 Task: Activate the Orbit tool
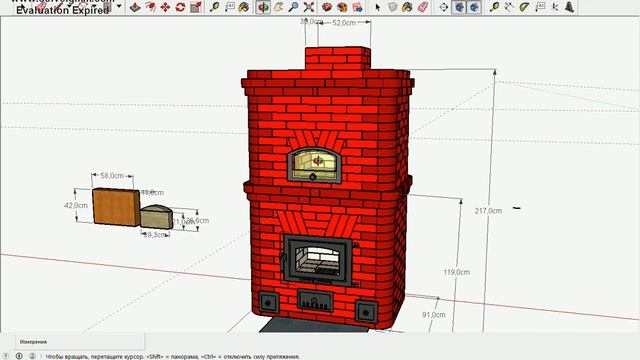[263, 7]
